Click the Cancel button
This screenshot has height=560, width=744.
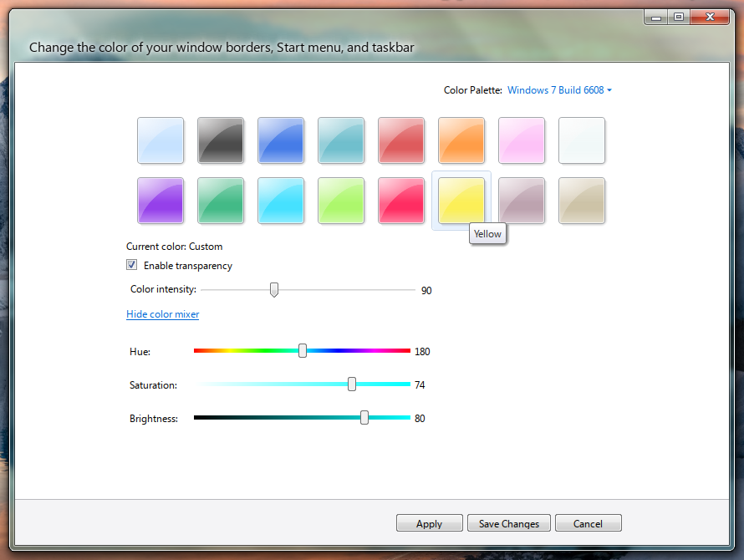tap(589, 523)
